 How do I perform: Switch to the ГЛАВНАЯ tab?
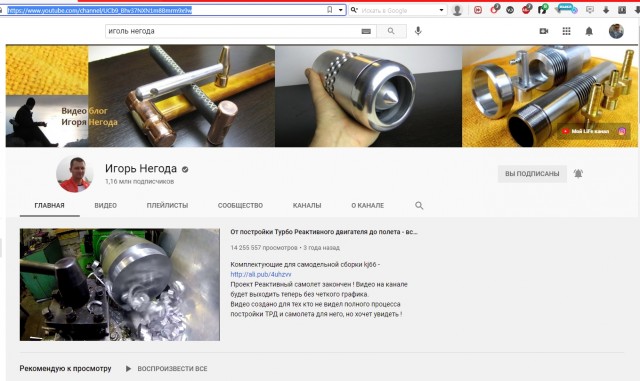point(49,205)
